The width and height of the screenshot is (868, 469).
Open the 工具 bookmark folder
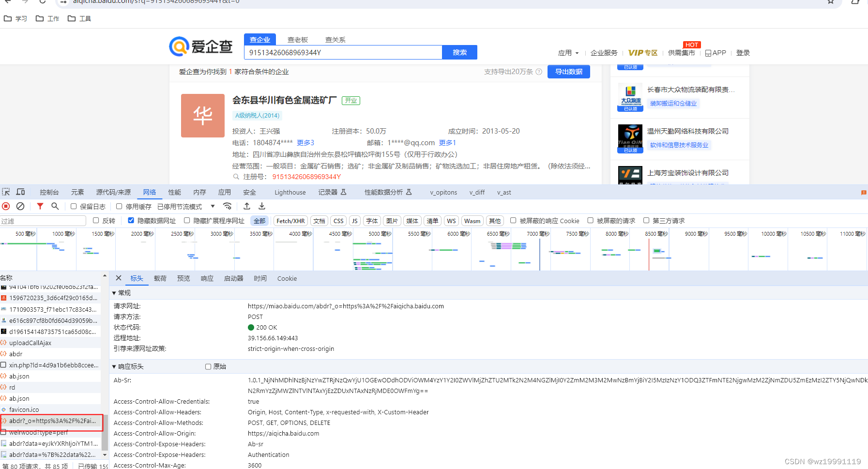79,18
